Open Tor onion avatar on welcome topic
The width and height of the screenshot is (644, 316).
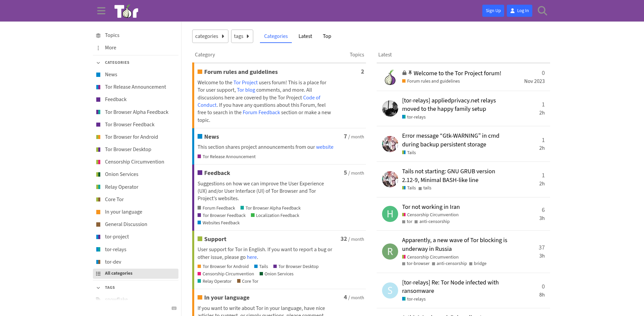click(x=390, y=77)
